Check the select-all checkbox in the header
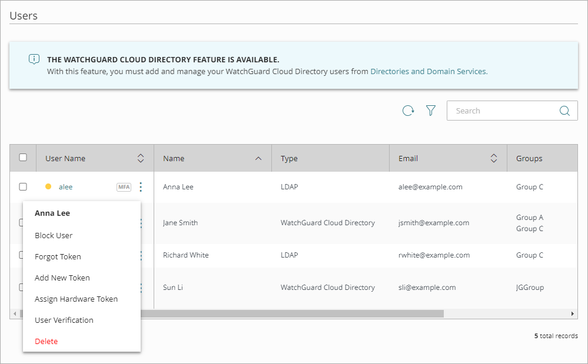Screen dimensions: 588x364 (22, 158)
